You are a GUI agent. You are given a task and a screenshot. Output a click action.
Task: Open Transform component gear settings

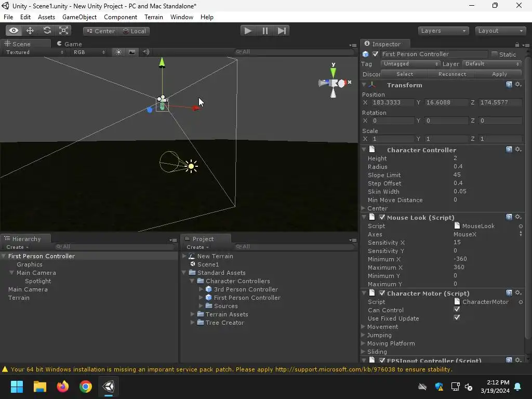518,85
